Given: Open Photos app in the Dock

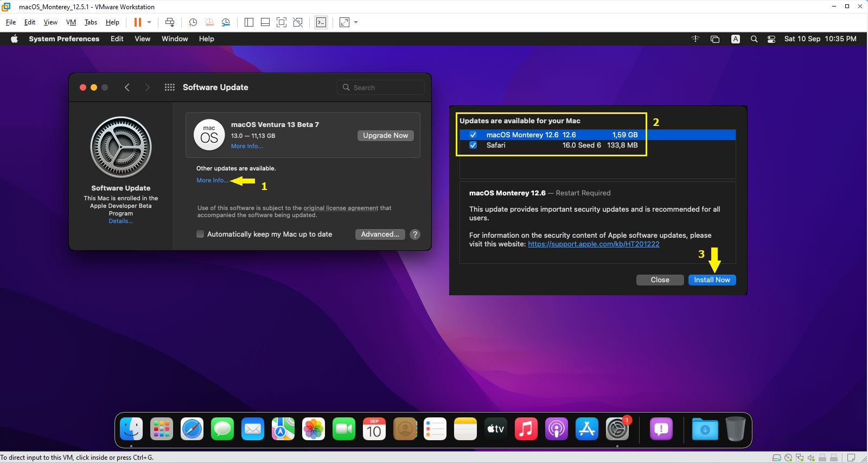Looking at the screenshot, I should coord(314,429).
